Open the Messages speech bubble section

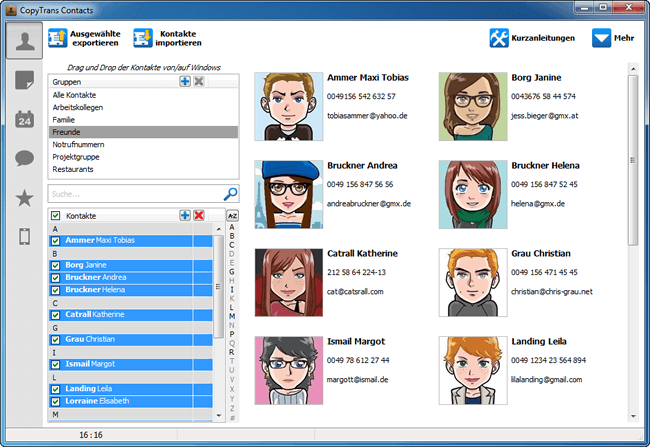(x=24, y=158)
